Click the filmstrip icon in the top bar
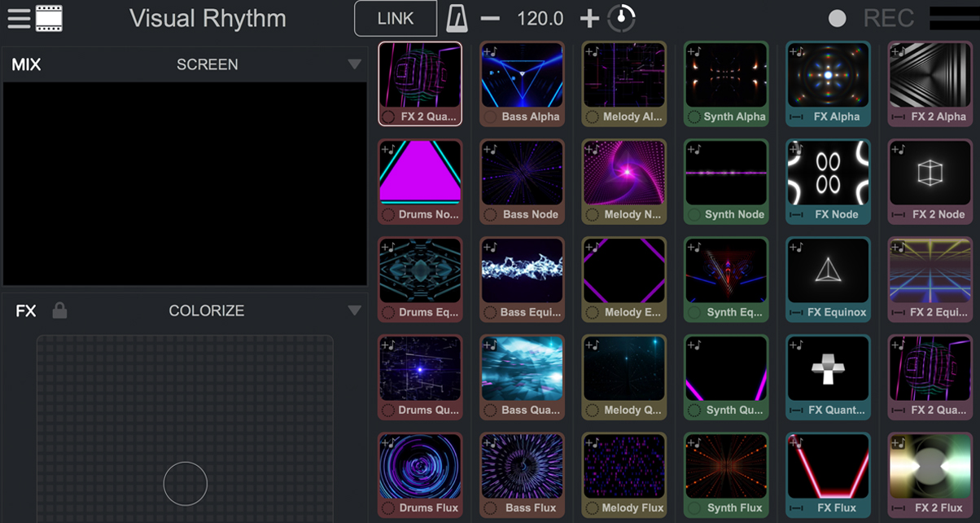Viewport: 980px width, 523px height. 49,17
